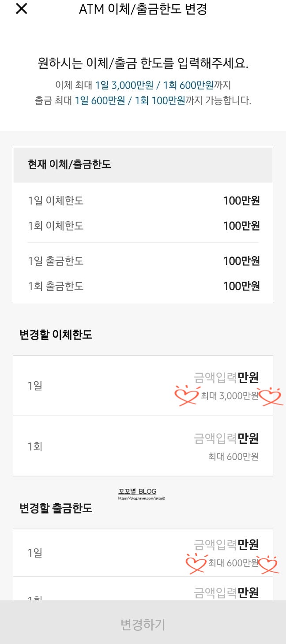Click the 1일 이체한도 100만원 row
The image size is (286, 644).
point(143,200)
